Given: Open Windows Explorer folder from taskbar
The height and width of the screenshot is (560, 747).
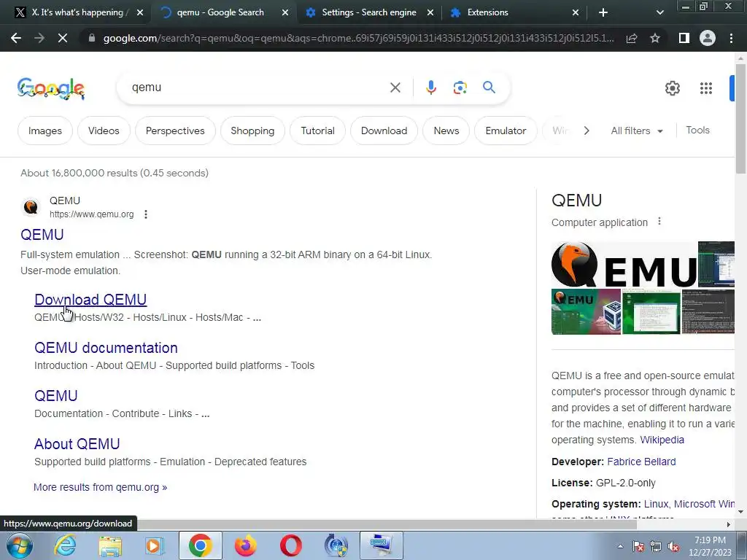Looking at the screenshot, I should click(x=110, y=545).
